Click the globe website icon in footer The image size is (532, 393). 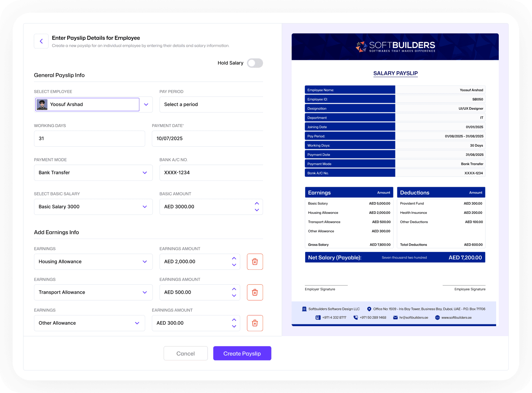click(437, 318)
